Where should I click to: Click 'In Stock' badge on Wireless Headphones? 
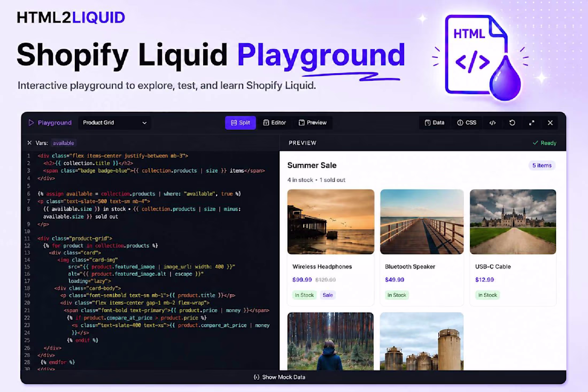(304, 295)
